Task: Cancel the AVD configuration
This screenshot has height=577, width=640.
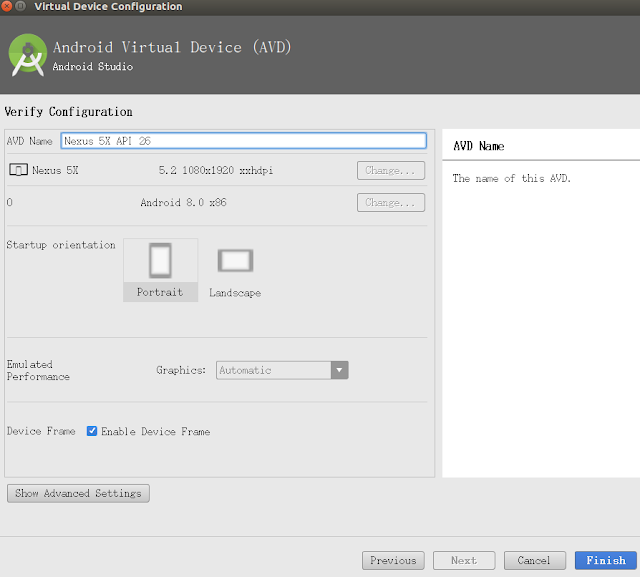Action: [x=535, y=560]
